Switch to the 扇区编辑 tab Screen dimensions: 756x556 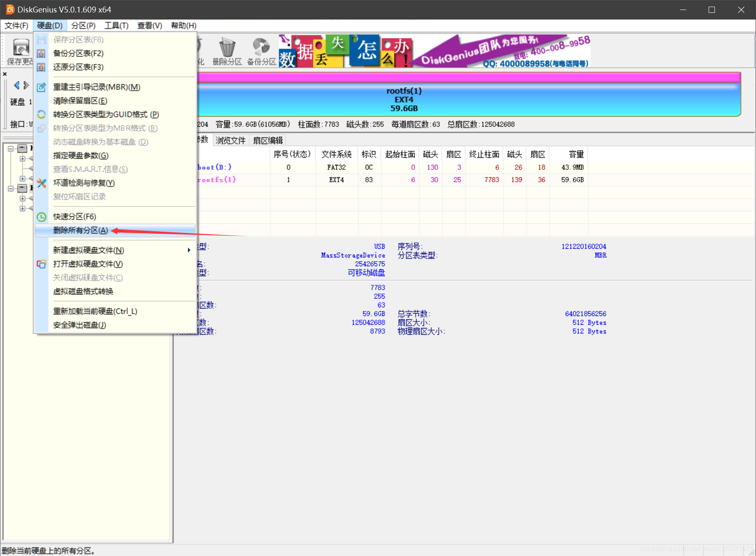268,140
